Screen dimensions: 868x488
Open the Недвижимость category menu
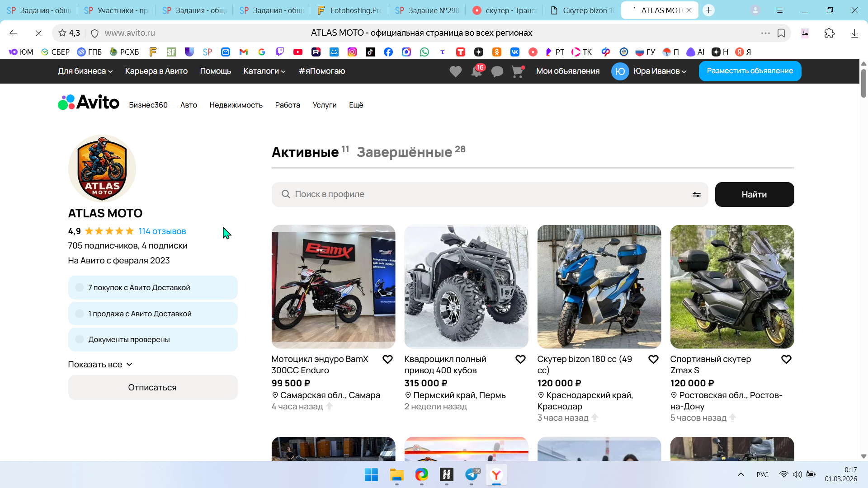pyautogui.click(x=236, y=105)
